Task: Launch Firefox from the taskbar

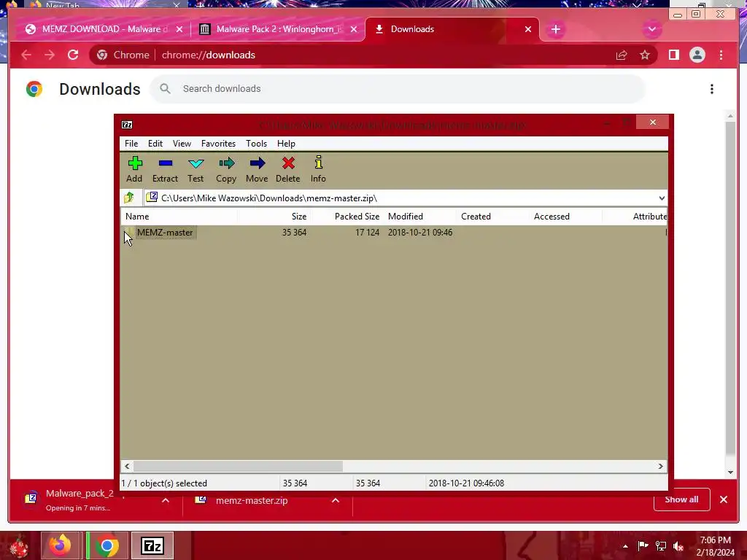Action: 60,545
